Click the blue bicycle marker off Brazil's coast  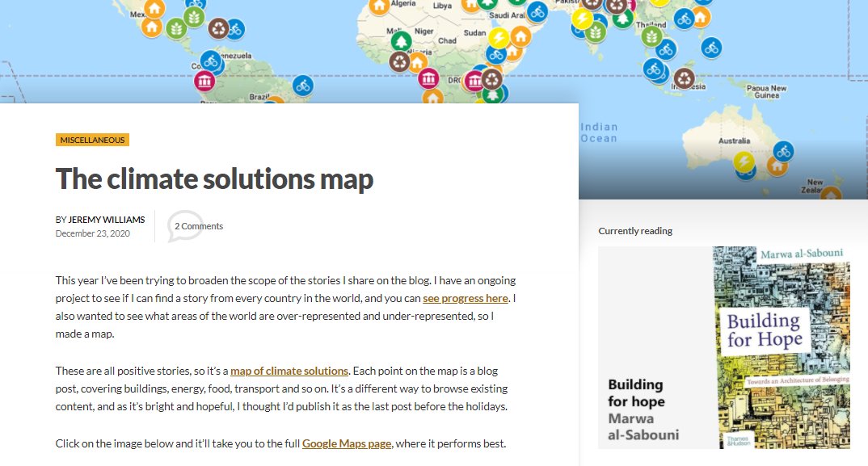click(x=303, y=86)
